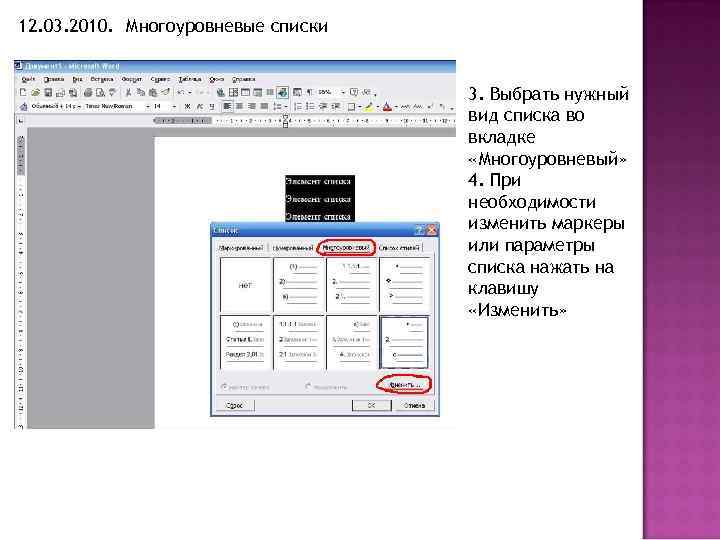Click the Print Preview icon
This screenshot has height=540, width=720.
[100, 92]
